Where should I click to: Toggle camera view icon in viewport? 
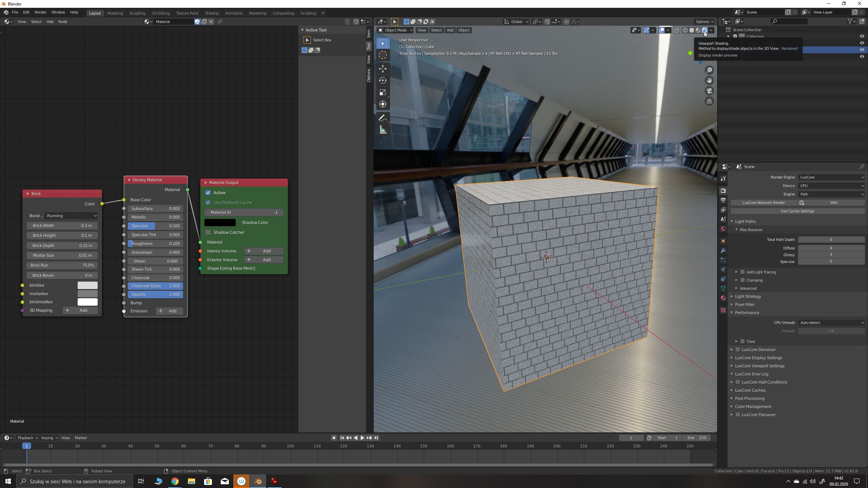pyautogui.click(x=709, y=91)
